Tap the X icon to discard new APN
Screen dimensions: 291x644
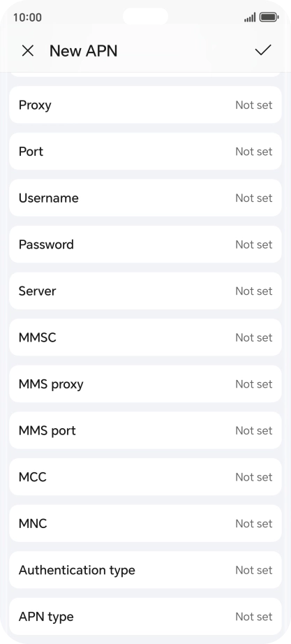[x=27, y=51]
